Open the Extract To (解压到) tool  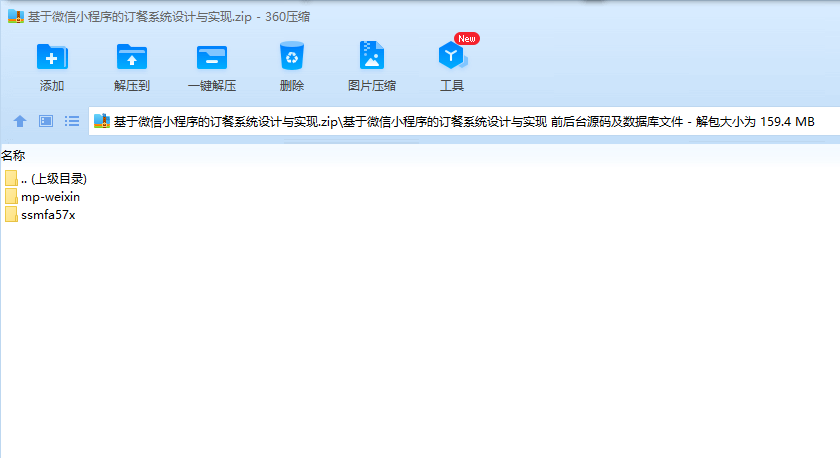131,57
